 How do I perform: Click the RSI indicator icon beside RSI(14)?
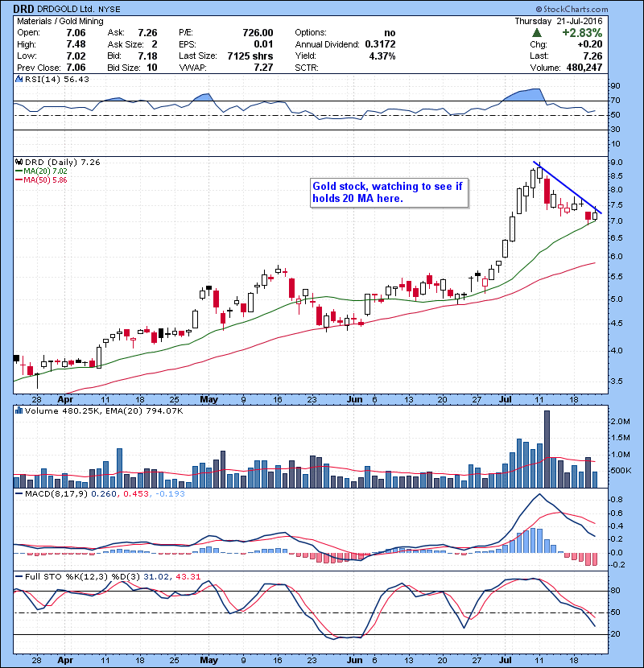point(19,79)
